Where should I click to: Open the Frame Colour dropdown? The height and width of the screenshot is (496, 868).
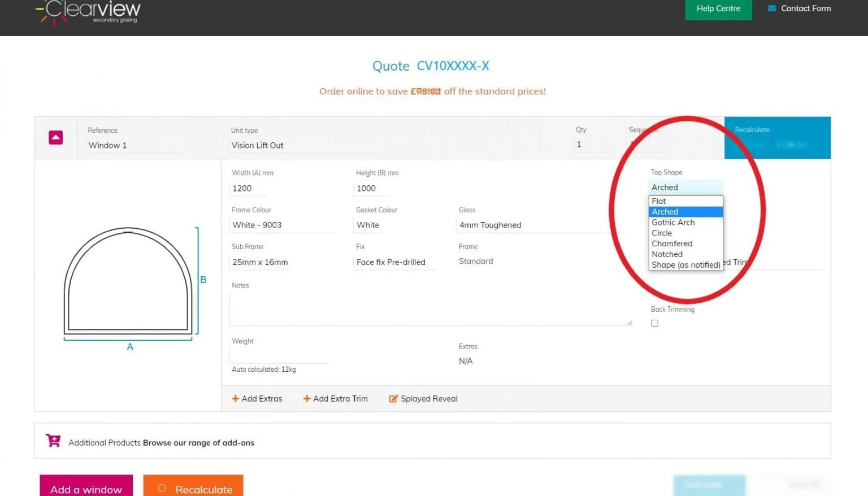[282, 225]
